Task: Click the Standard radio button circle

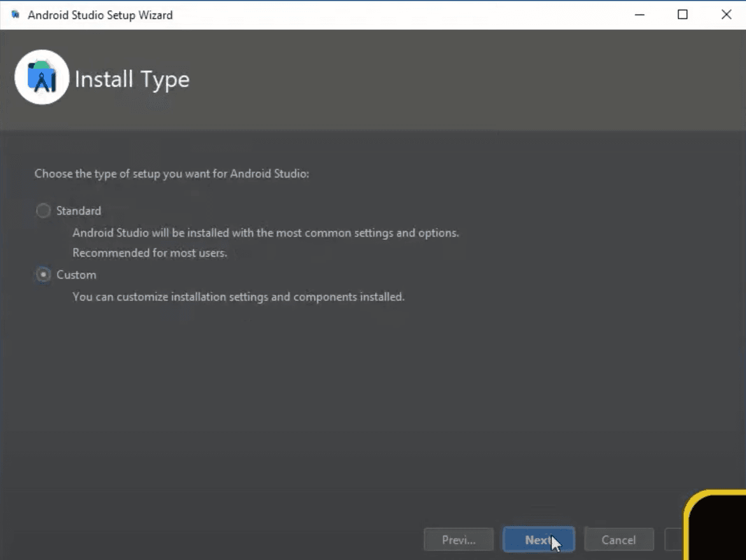Action: 43,211
